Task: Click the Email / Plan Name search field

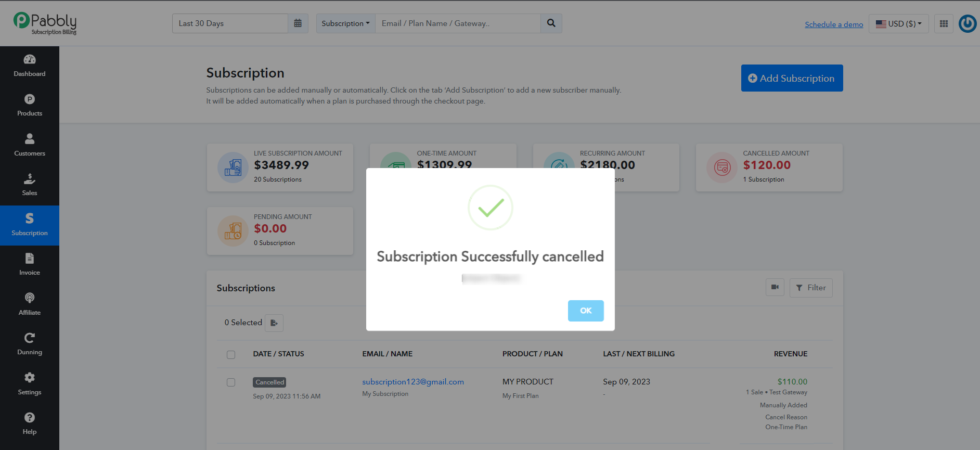Action: 458,23
